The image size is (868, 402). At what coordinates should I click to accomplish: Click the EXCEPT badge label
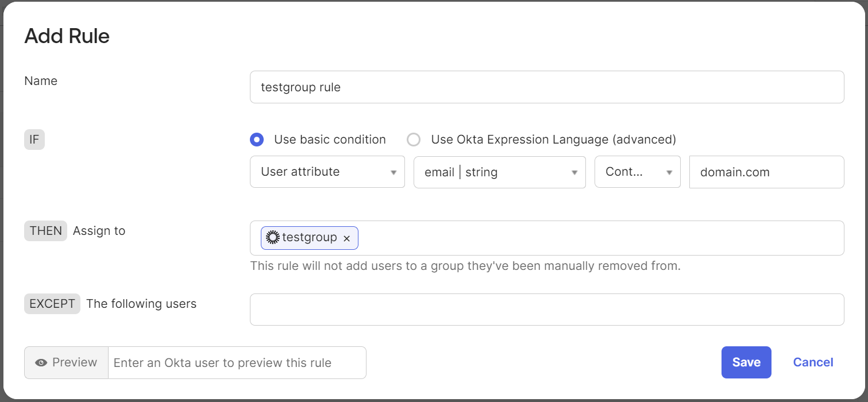pyautogui.click(x=52, y=304)
